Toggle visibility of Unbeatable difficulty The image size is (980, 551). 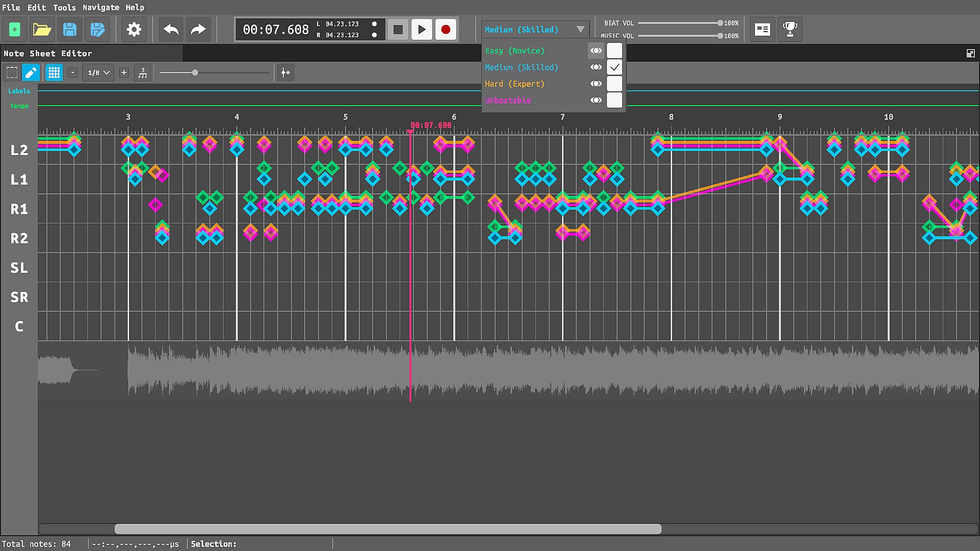point(596,101)
